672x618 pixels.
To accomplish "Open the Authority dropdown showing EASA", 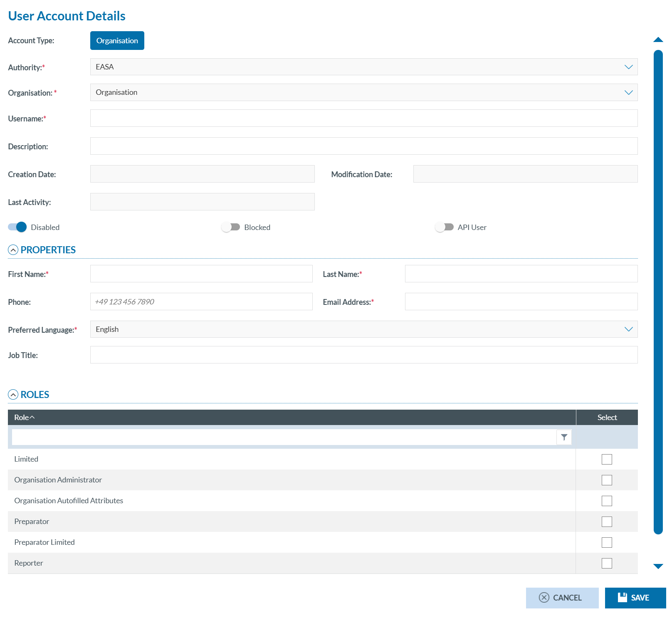I will point(363,67).
